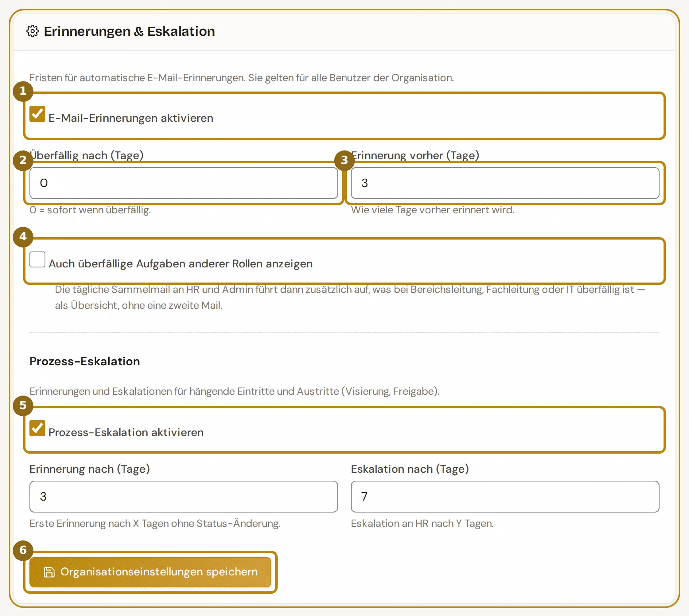Focus the Überfällig nach (Tage) field
The image size is (689, 616).
click(184, 183)
